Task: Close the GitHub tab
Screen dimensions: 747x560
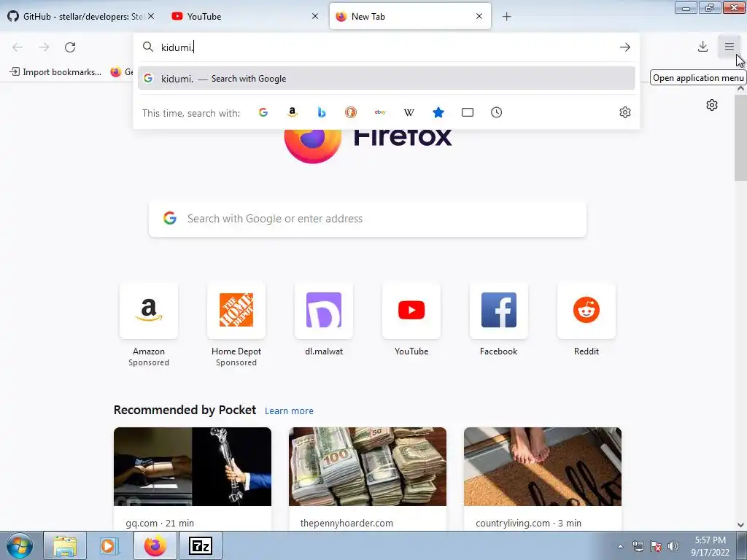Action: click(x=151, y=16)
